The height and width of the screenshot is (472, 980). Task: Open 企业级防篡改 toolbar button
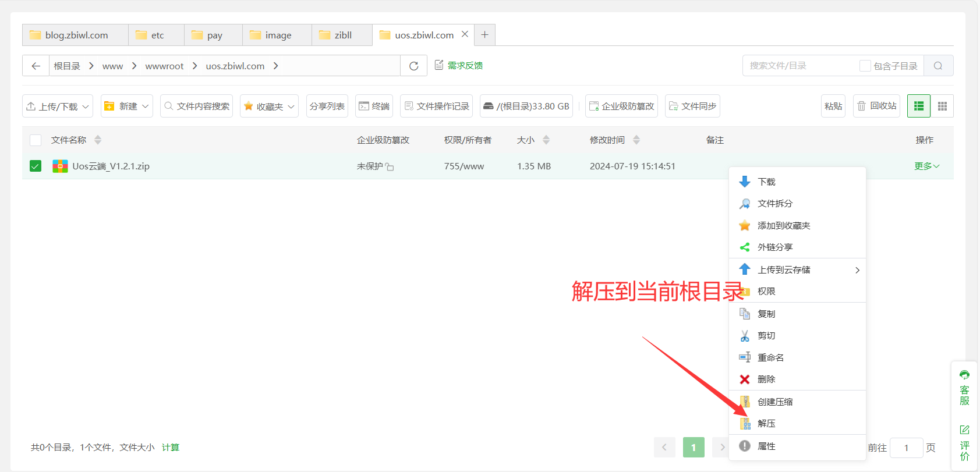621,106
